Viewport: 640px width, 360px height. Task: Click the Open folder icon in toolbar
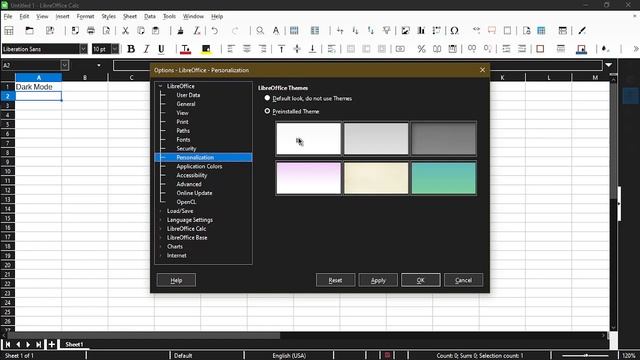coord(29,31)
